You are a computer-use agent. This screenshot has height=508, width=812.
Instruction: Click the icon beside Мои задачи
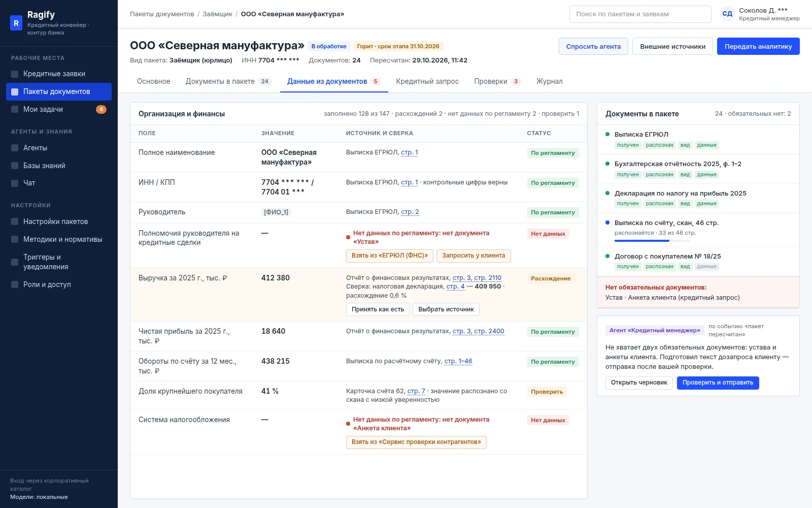(15, 110)
